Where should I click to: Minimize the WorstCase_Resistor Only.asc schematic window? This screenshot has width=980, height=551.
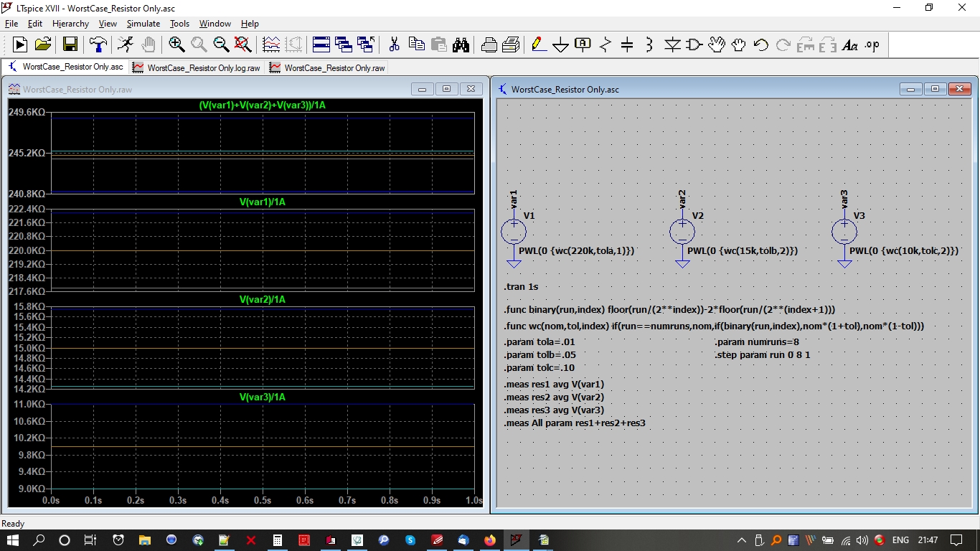911,89
